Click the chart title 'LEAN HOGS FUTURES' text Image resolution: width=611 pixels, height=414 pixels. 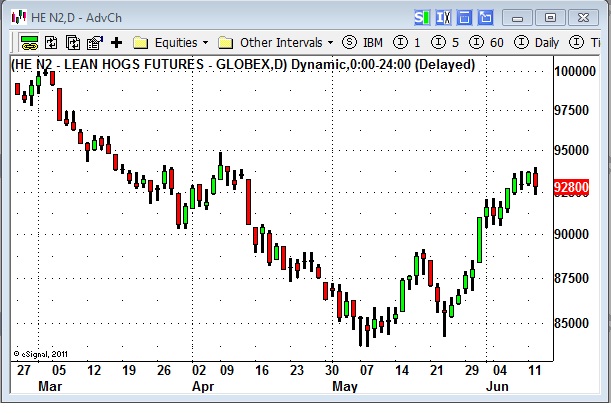[x=134, y=64]
